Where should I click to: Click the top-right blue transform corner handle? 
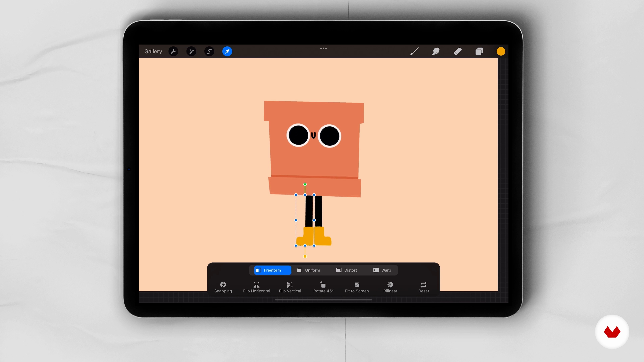[x=314, y=195]
